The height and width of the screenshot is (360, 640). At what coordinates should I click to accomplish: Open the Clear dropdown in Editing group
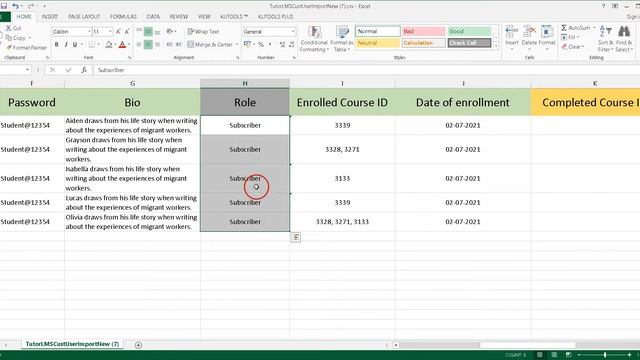tap(573, 47)
